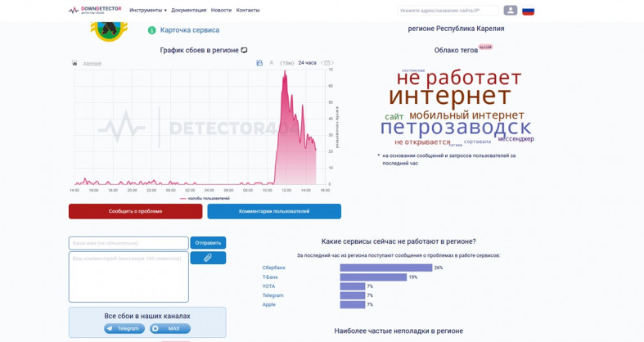Go to previous period chart arrow
This screenshot has height=342, width=644.
[x=322, y=63]
